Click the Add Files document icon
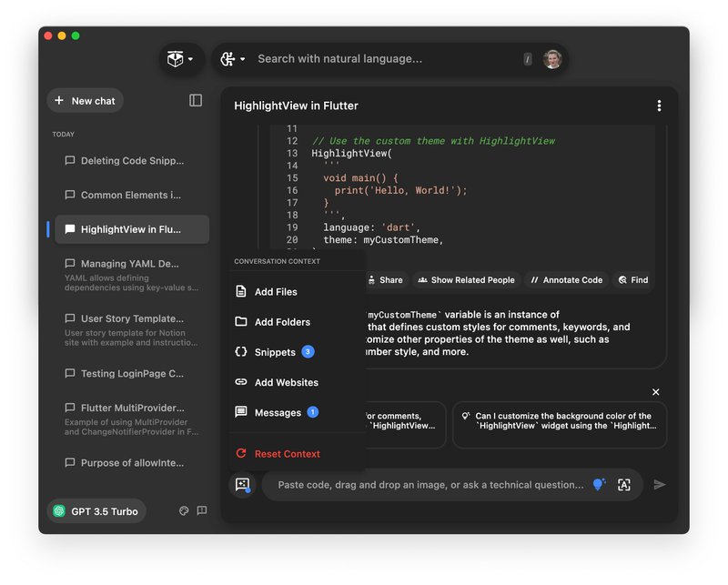 (241, 291)
